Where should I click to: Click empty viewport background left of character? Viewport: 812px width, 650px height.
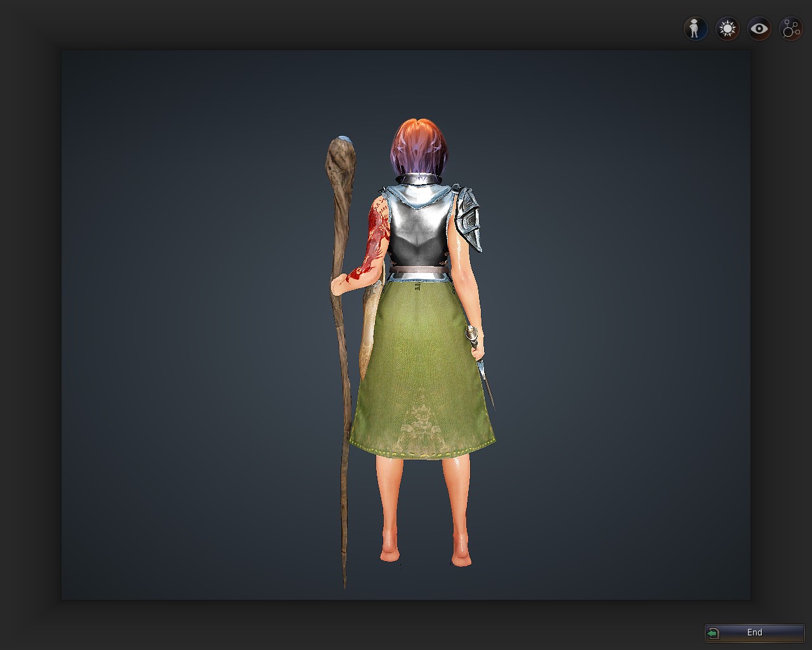coord(190,317)
